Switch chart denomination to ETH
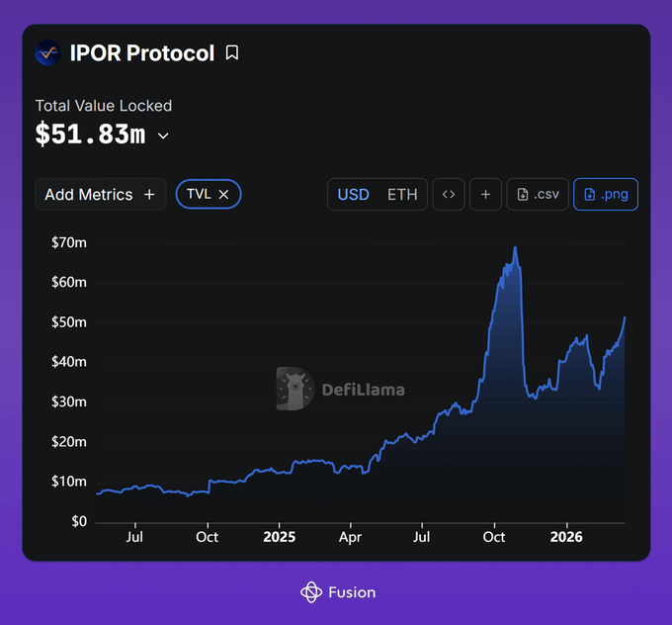 402,195
